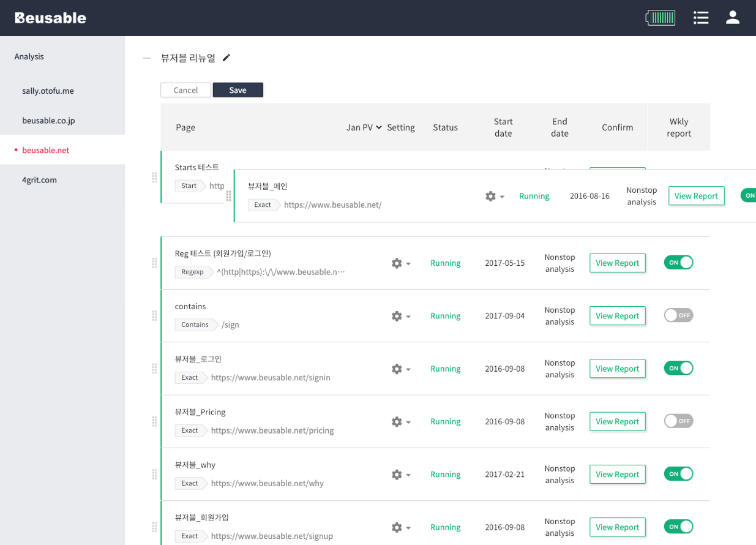Turn off weekly report for Reg 테스트
This screenshot has width=756, height=545.
tap(678, 263)
